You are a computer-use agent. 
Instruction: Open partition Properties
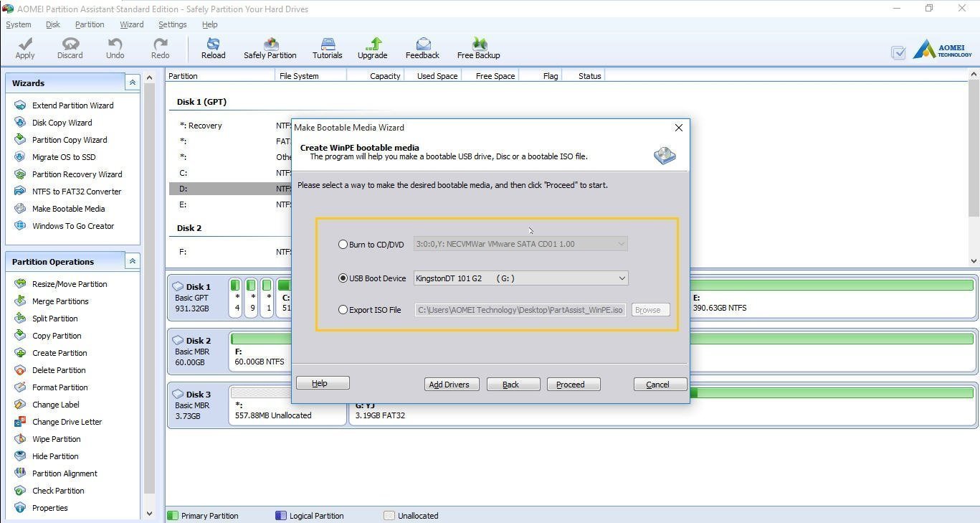tap(49, 508)
